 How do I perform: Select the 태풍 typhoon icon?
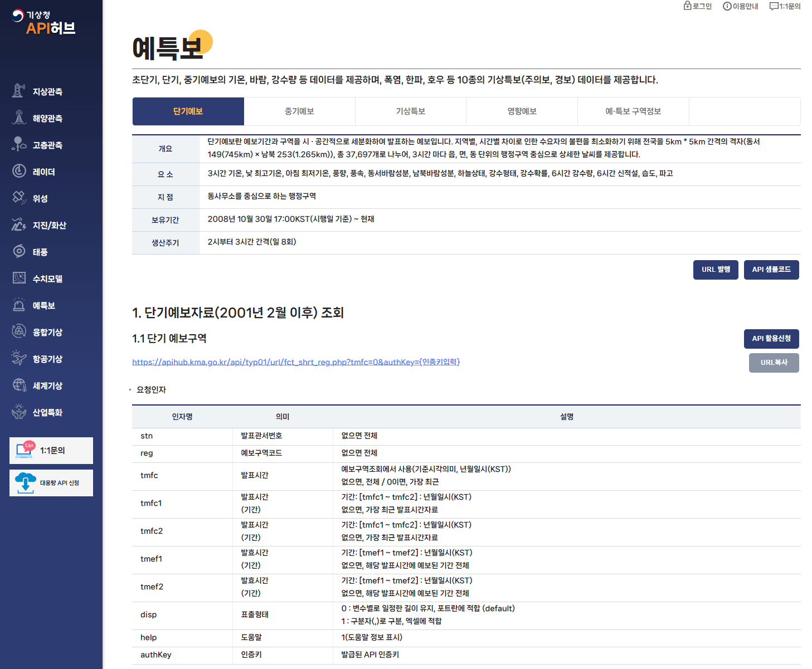19,251
